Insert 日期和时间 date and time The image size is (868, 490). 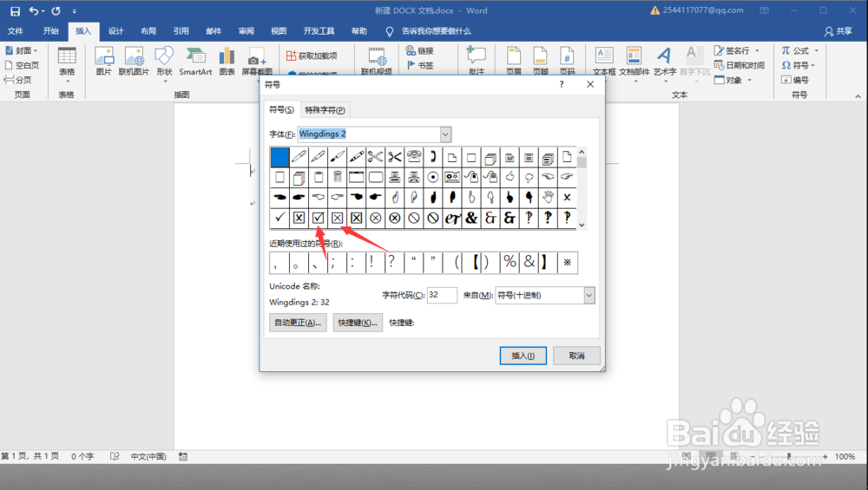tap(739, 65)
